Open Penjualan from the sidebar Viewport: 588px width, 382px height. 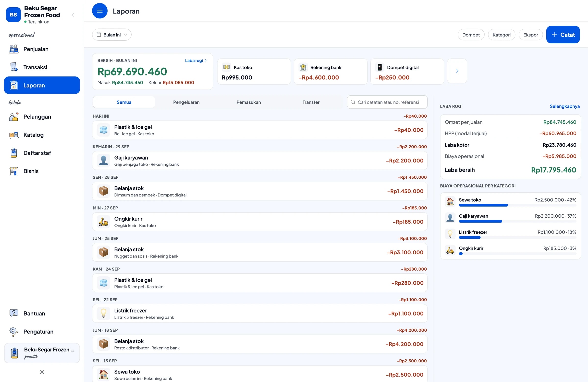[x=42, y=49]
